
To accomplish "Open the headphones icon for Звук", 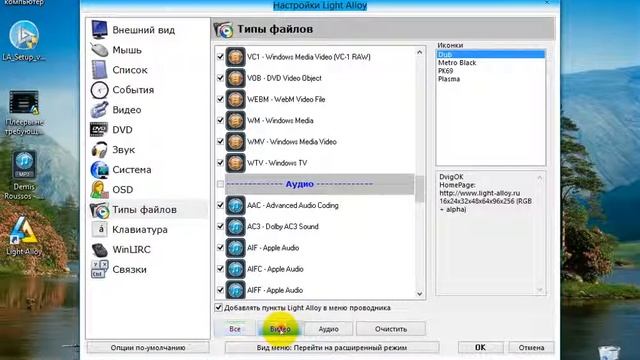I will coord(99,150).
